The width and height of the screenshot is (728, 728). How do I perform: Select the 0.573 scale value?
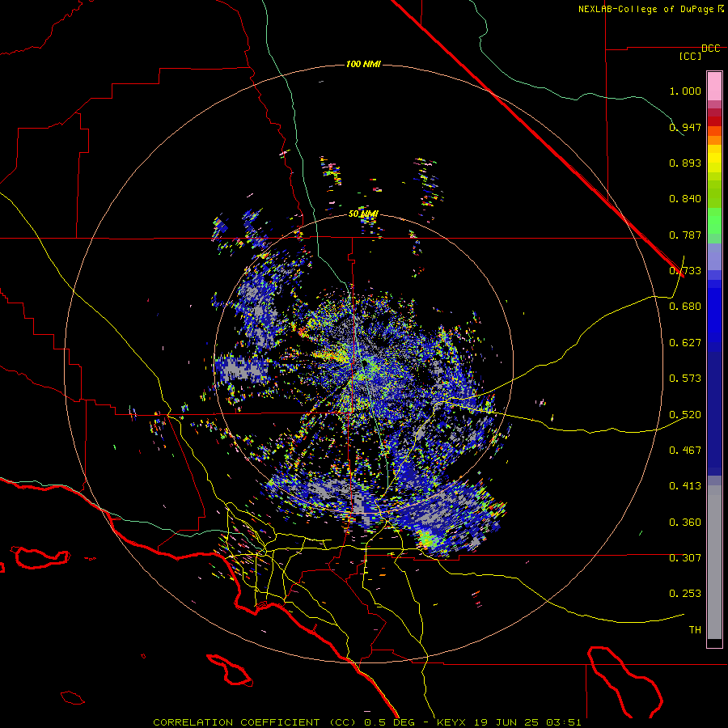coord(685,379)
